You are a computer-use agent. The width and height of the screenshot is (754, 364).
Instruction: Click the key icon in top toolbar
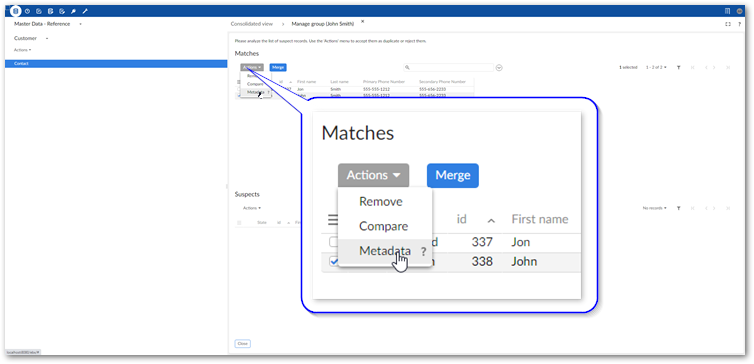pyautogui.click(x=74, y=11)
